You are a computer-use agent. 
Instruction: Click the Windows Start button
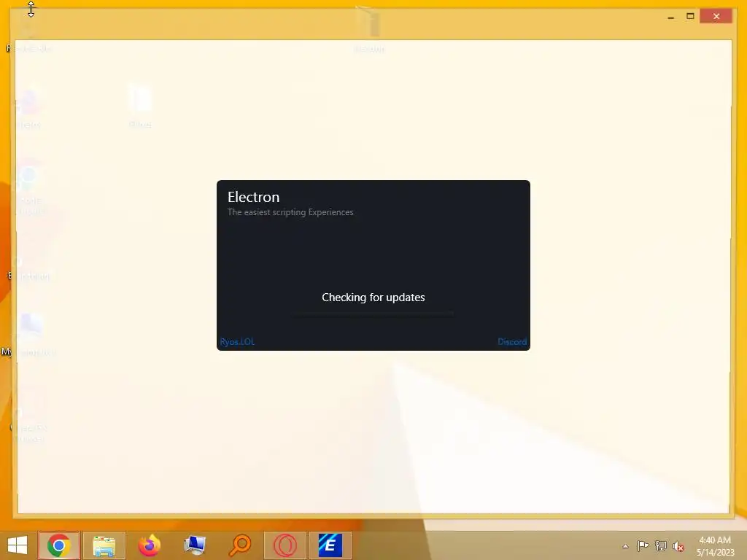[x=18, y=545]
